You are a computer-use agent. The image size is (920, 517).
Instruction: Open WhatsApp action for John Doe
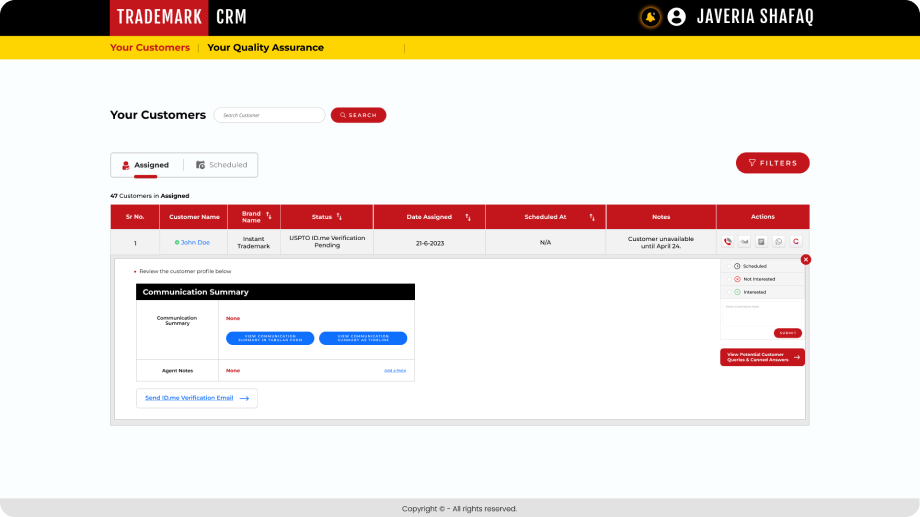779,242
